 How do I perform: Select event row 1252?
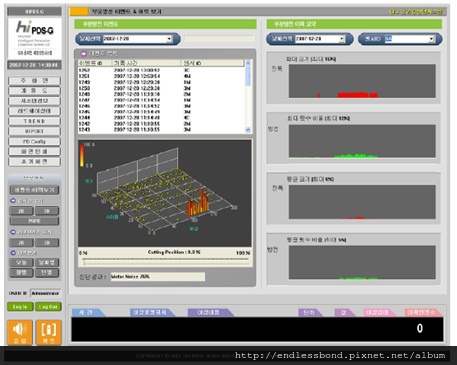click(161, 70)
